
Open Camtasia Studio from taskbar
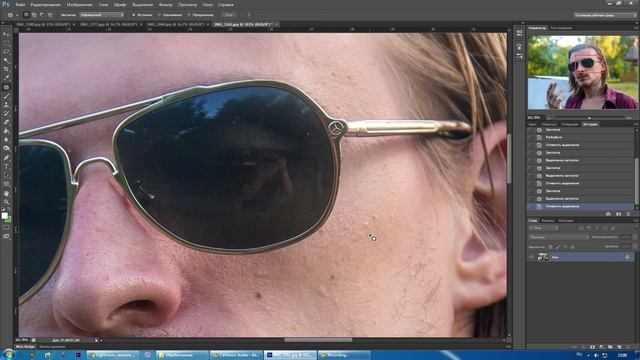point(236,355)
